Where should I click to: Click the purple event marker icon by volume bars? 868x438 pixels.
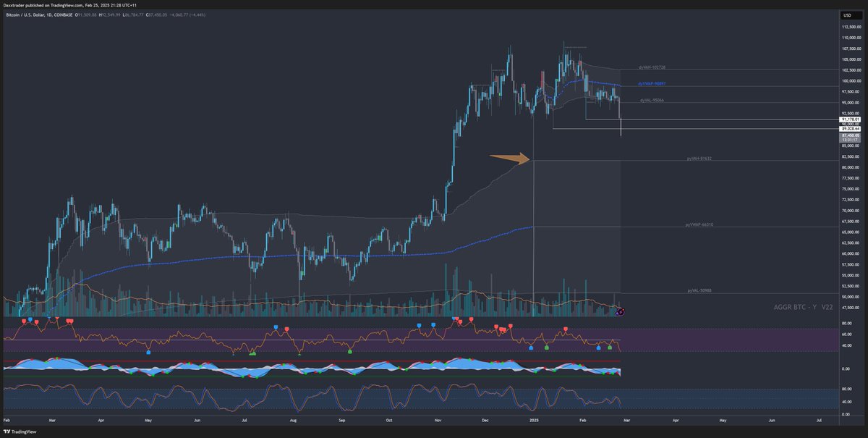[x=620, y=311]
